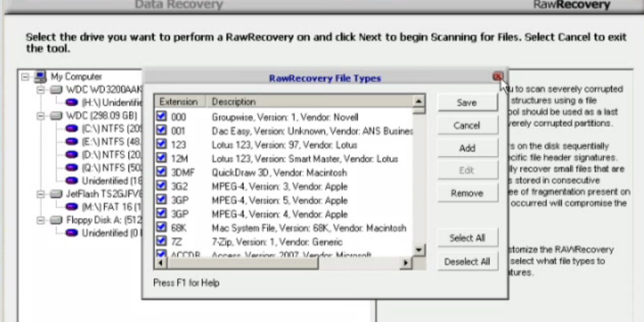Click the greyed-out Edit button

[x=467, y=171]
